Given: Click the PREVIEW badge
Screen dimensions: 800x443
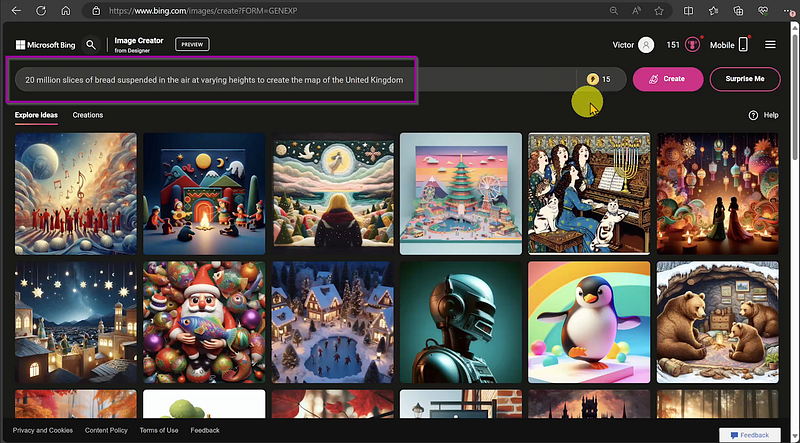Looking at the screenshot, I should pos(192,44).
